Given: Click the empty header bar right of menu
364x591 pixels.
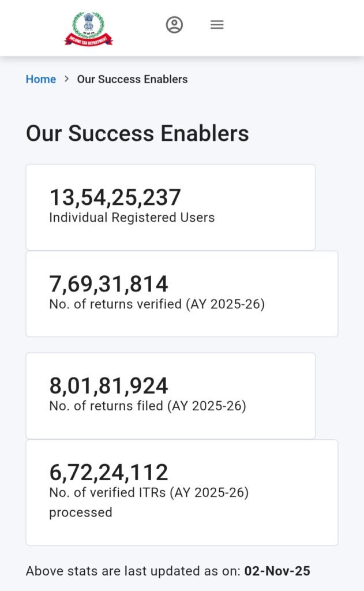Looking at the screenshot, I should 294,26.
